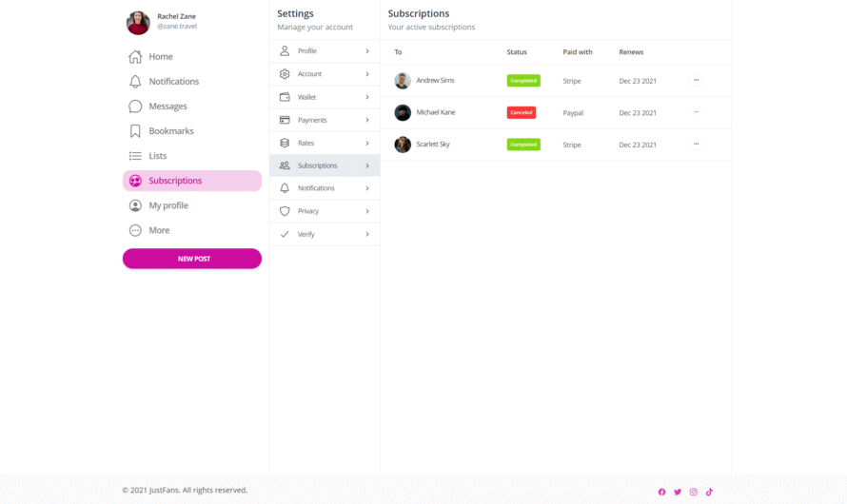Expand the Privacy settings chevron
The height and width of the screenshot is (504, 847).
pos(367,211)
